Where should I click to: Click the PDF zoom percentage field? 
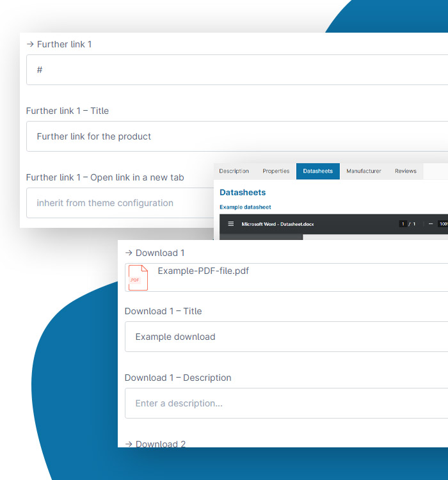click(x=443, y=224)
